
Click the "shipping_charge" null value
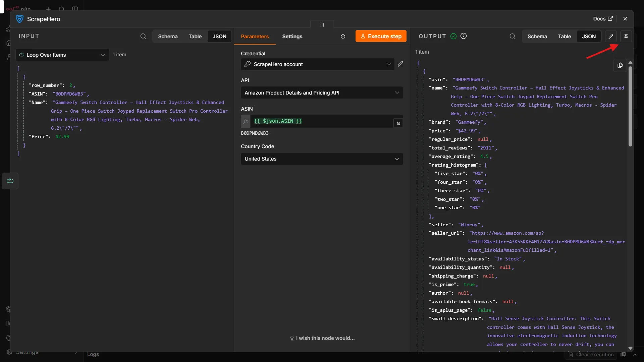tap(488, 276)
